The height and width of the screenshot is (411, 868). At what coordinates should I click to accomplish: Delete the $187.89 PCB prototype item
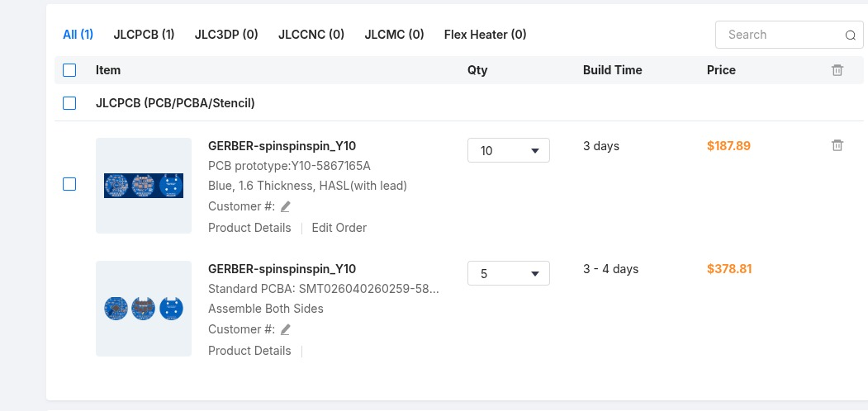point(837,145)
